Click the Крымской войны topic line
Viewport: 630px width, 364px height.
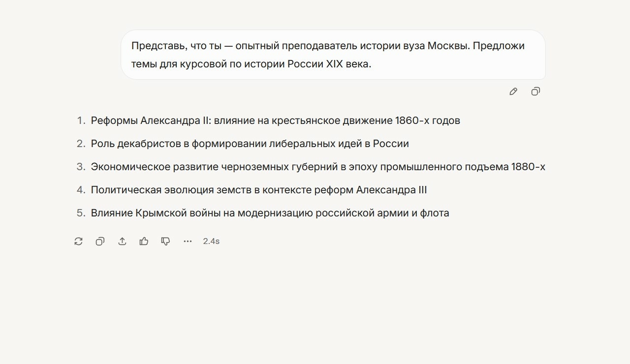coord(270,212)
